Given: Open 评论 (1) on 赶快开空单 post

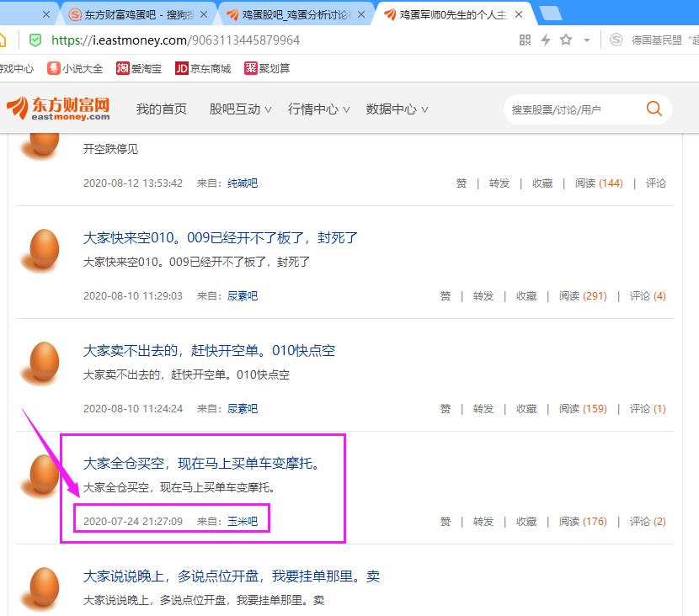Looking at the screenshot, I should click(648, 408).
